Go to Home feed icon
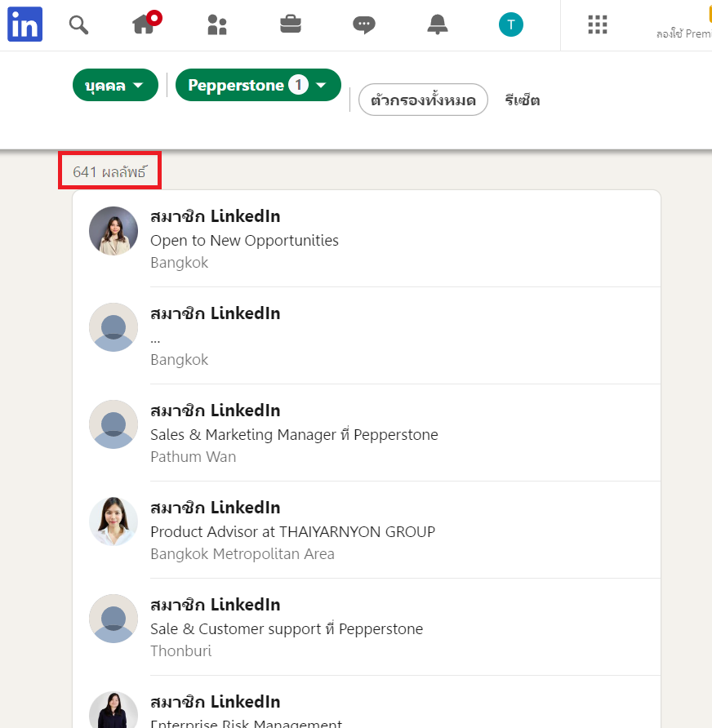 pyautogui.click(x=145, y=25)
